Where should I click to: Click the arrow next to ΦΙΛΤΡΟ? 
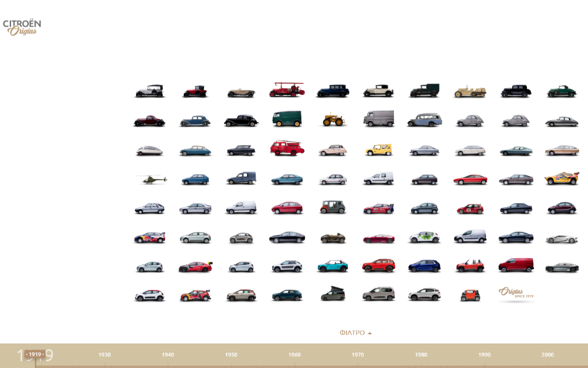coord(370,333)
